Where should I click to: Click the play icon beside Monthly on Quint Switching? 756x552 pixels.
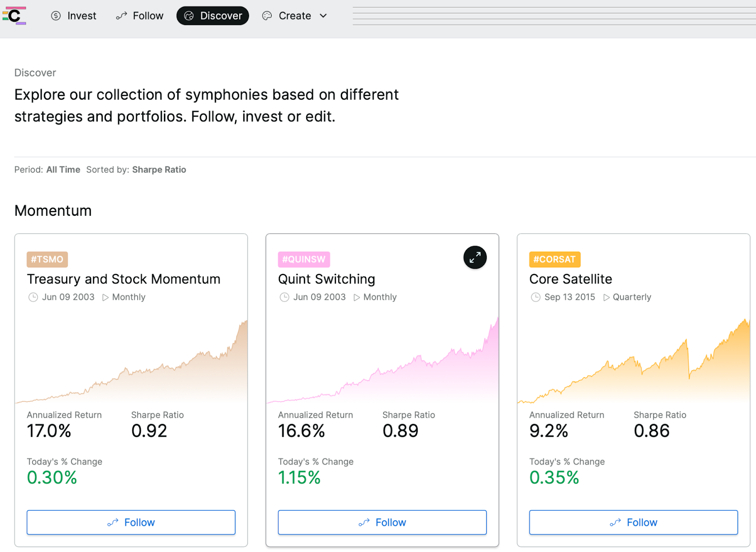coord(357,297)
